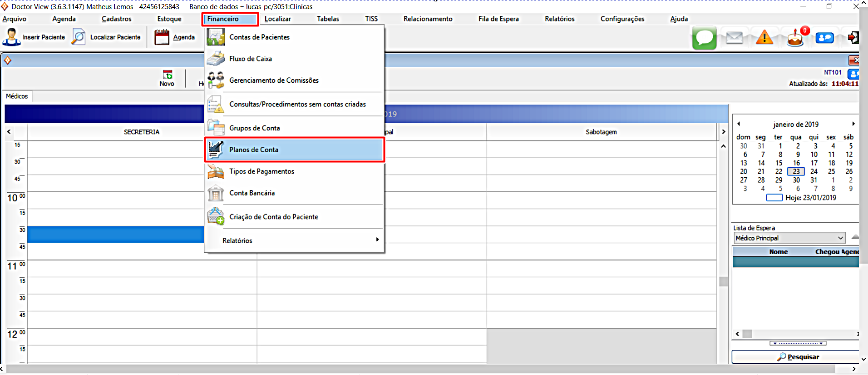
Task: Click the envelope mail icon
Action: click(734, 38)
